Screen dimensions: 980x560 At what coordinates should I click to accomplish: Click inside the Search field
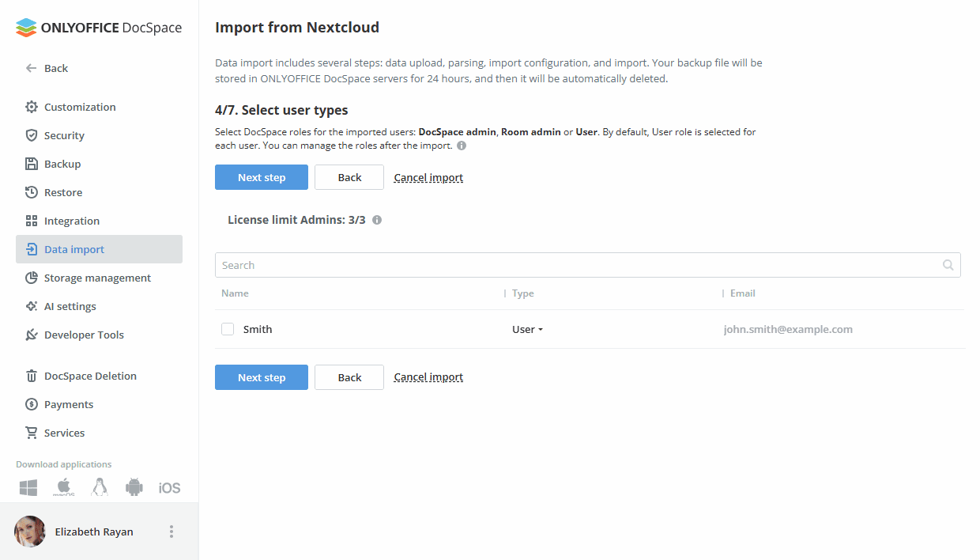474,264
